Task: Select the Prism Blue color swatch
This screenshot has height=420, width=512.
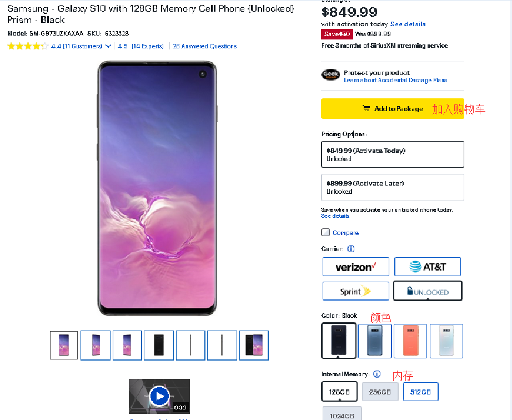Action: (375, 341)
